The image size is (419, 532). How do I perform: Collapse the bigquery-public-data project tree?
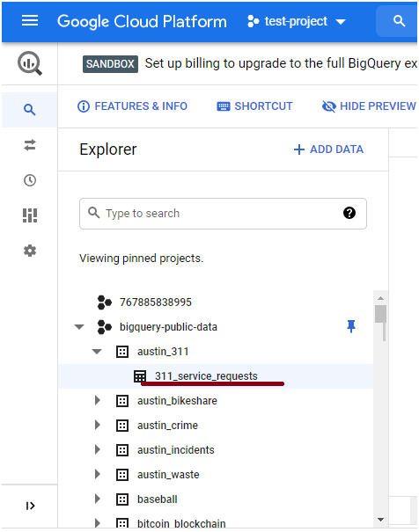79,327
